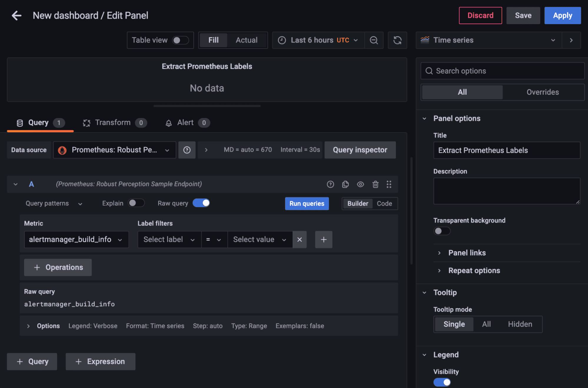Enable Transparent background
The width and height of the screenshot is (588, 388).
(442, 231)
